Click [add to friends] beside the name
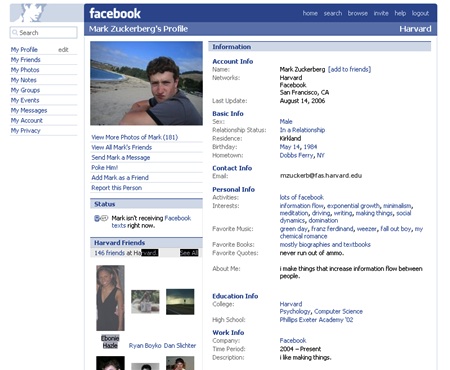 pyautogui.click(x=349, y=69)
